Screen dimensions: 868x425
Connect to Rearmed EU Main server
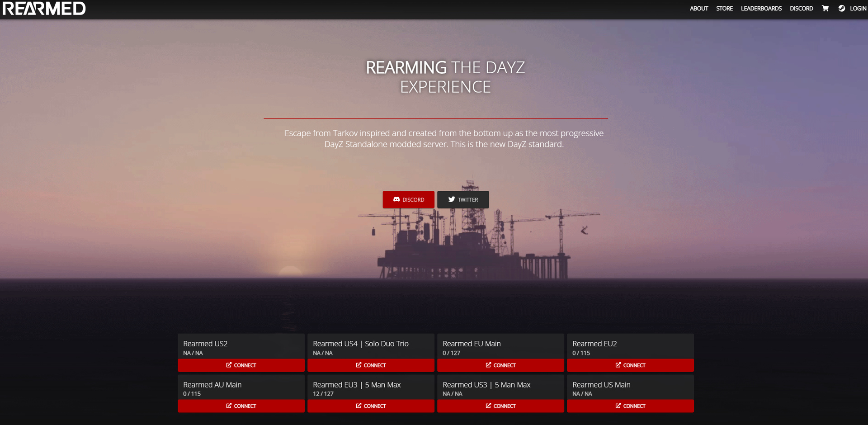coord(500,365)
